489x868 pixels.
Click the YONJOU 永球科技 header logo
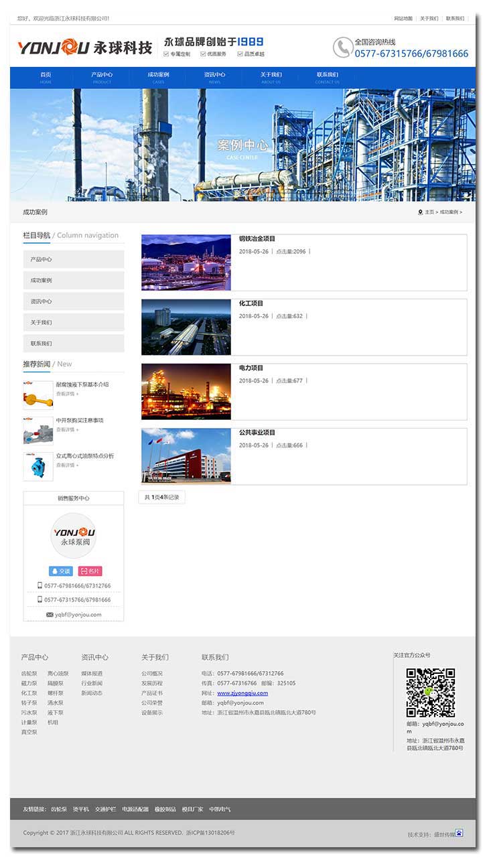85,48
